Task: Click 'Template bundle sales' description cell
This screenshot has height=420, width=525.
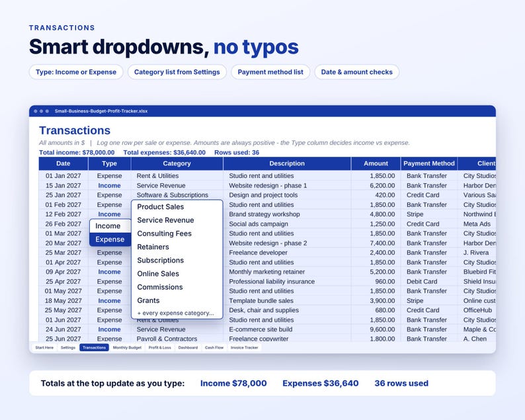Action: [x=287, y=301]
